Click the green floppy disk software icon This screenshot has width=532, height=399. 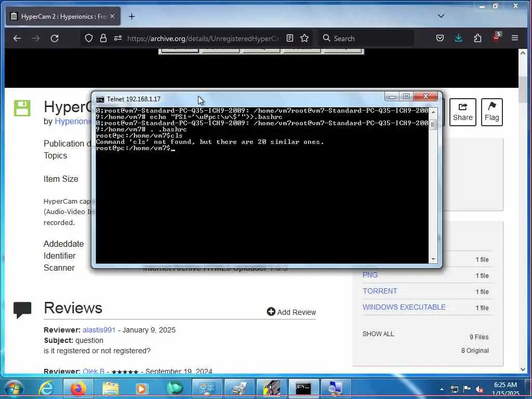[22, 108]
